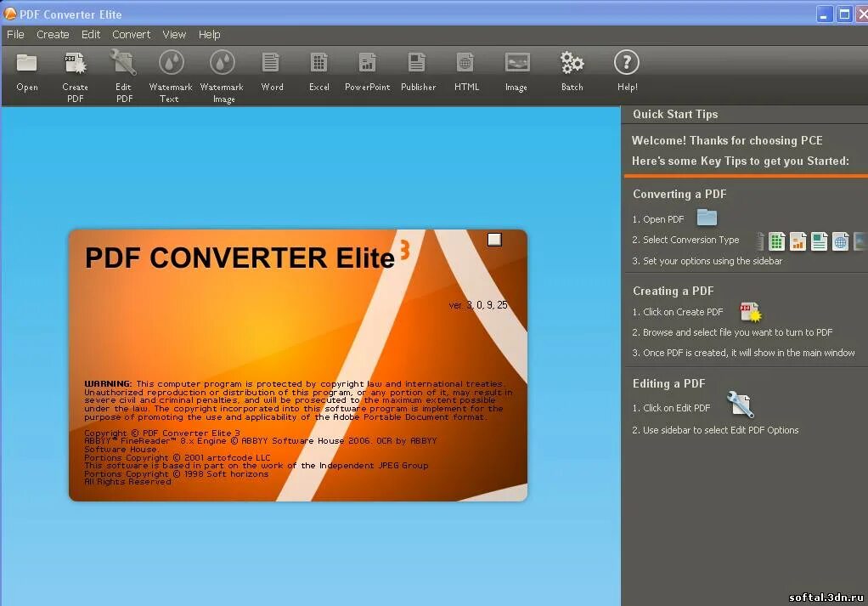The height and width of the screenshot is (606, 868).
Task: Maximize the PDF Converter Elite window
Action: click(x=844, y=14)
